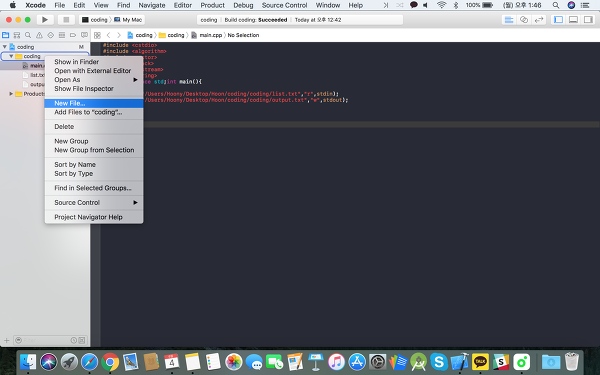Viewport: 600px width, 375px height.
Task: Open the related items grid icon
Action: 97,35
